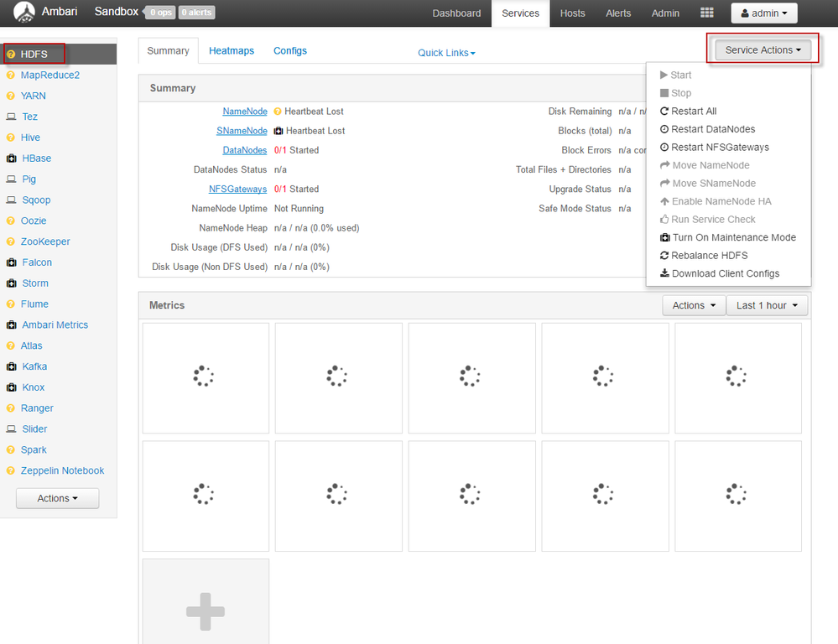Open the NameNode link

[245, 112]
